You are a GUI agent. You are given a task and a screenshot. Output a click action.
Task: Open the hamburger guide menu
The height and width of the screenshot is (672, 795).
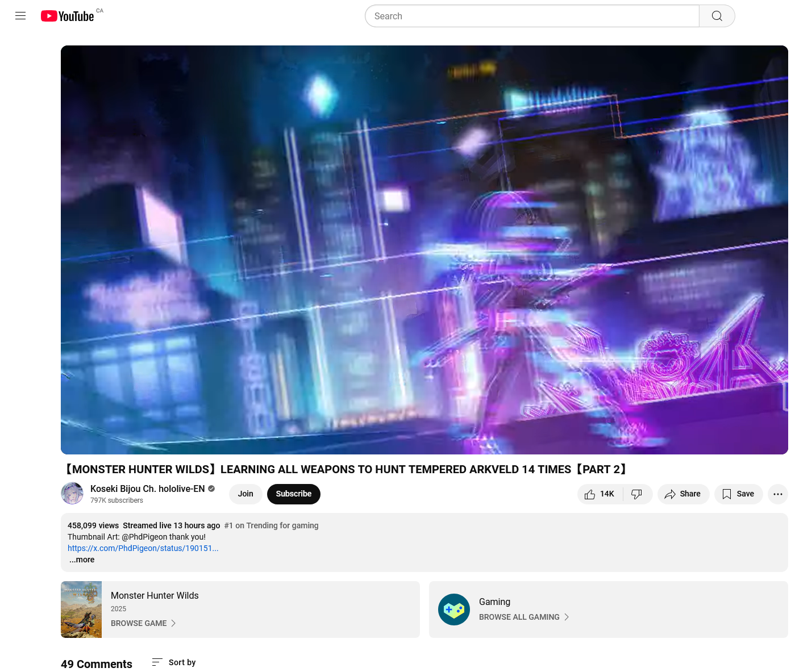click(x=20, y=16)
